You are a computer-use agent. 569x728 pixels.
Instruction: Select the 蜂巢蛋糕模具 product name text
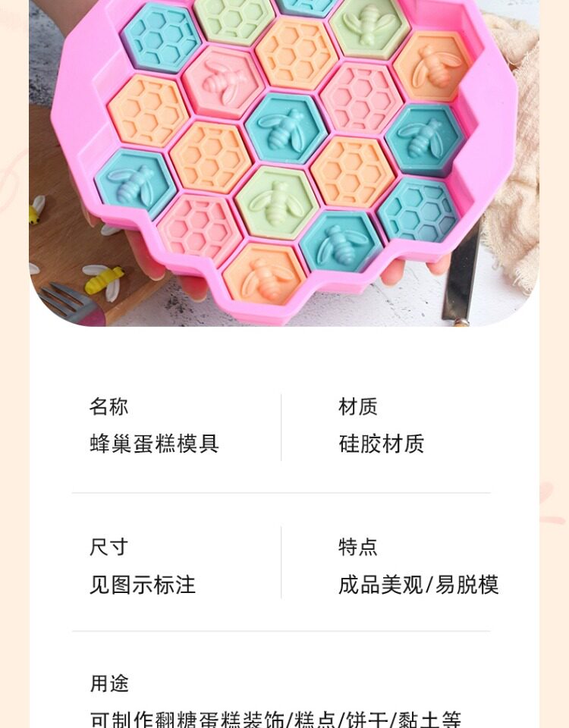coord(154,444)
